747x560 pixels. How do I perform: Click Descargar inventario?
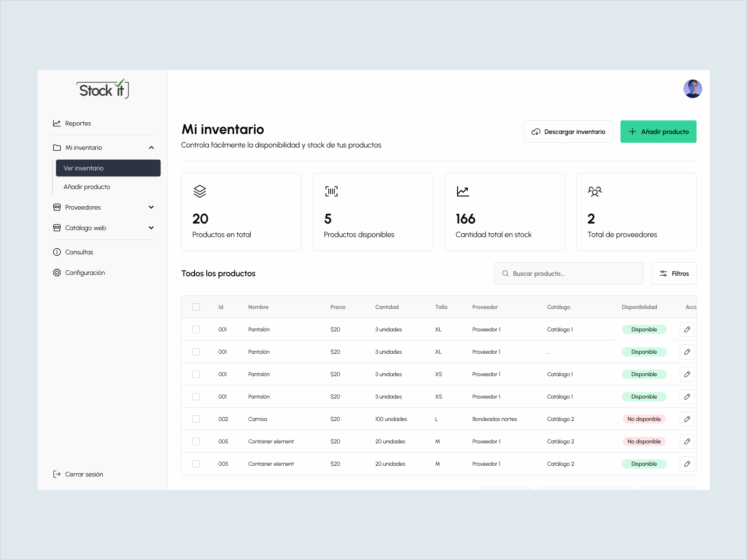point(568,132)
